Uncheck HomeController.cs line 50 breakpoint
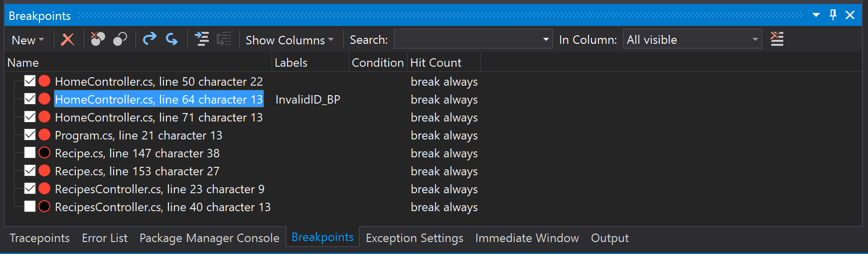The width and height of the screenshot is (868, 254). 30,81
